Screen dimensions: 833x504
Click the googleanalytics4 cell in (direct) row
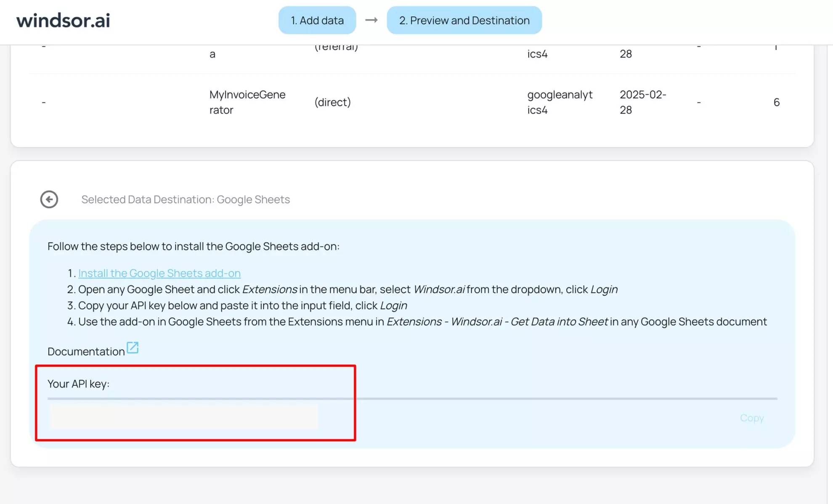(x=560, y=102)
